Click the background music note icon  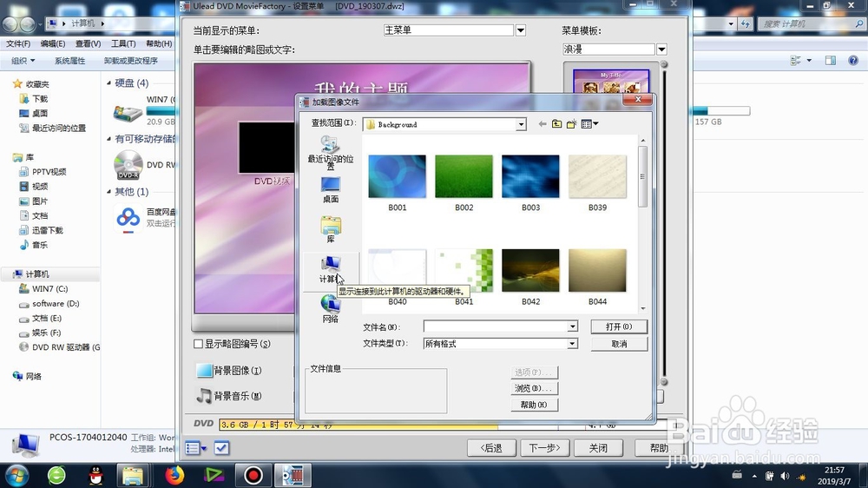[x=204, y=395]
